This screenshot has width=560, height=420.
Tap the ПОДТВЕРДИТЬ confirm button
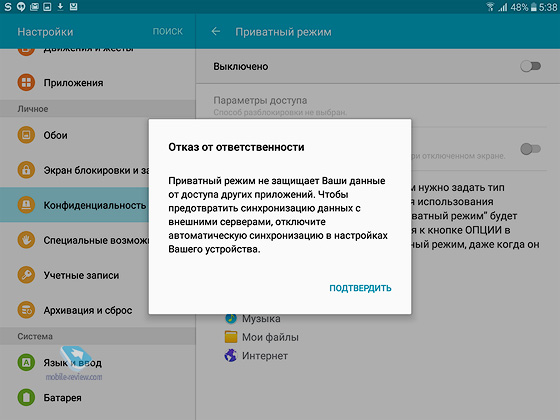pos(360,288)
